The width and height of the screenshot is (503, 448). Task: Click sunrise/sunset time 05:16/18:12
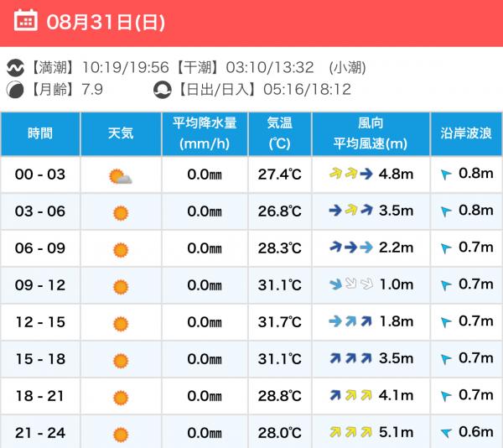click(308, 89)
